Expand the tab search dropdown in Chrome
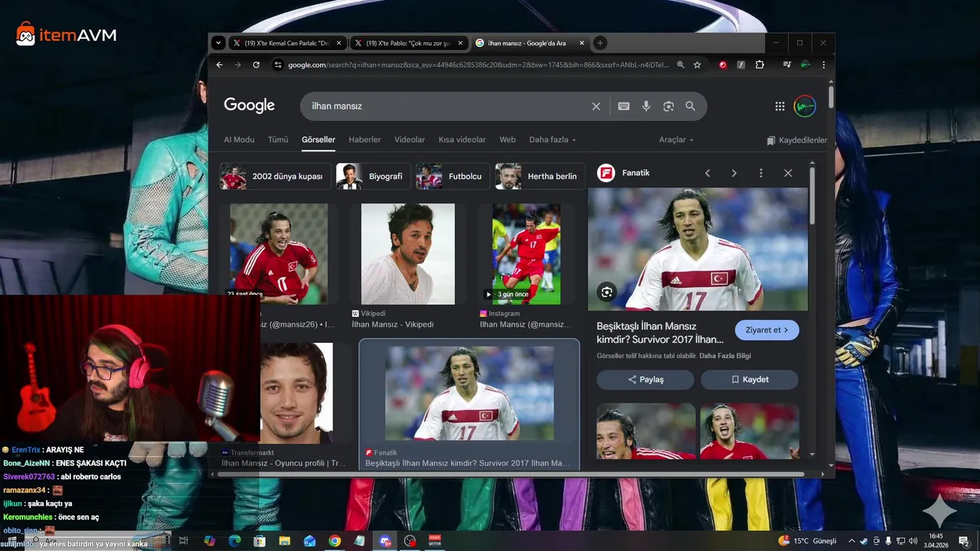Image resolution: width=980 pixels, height=551 pixels. coord(218,43)
